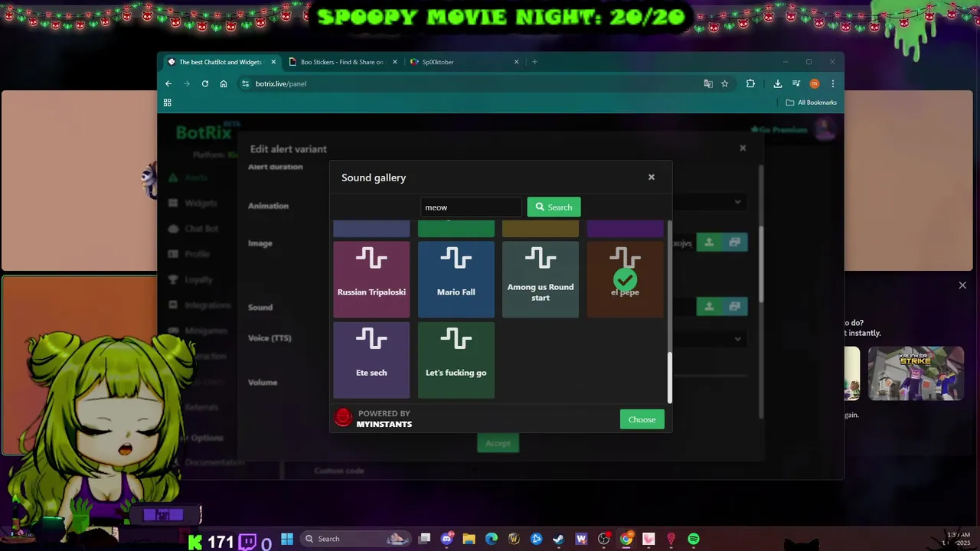Click the Image upload icon button
Screen dimensions: 980x551
(709, 243)
